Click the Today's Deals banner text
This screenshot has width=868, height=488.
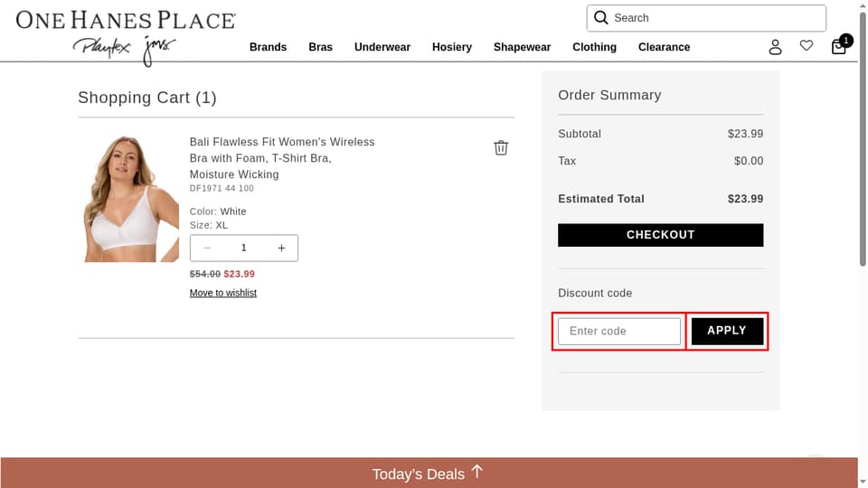coord(418,474)
